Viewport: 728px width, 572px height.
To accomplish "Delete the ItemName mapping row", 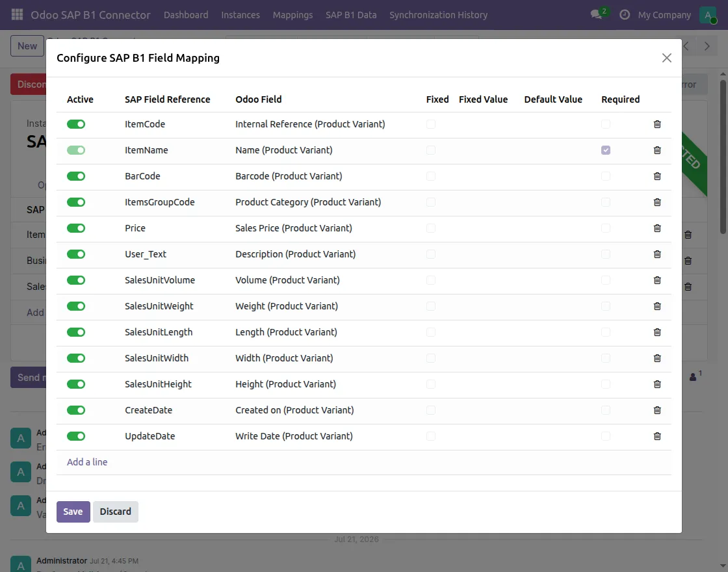I will (657, 150).
